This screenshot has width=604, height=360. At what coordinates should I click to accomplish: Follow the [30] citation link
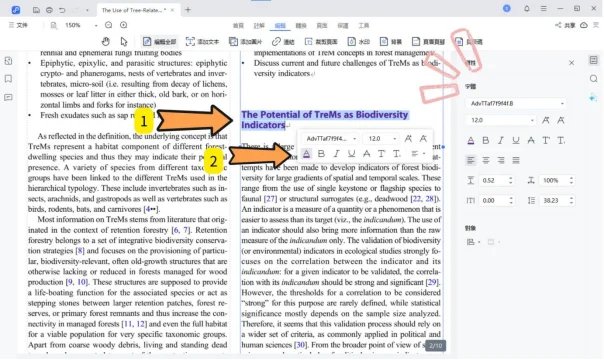(x=300, y=345)
